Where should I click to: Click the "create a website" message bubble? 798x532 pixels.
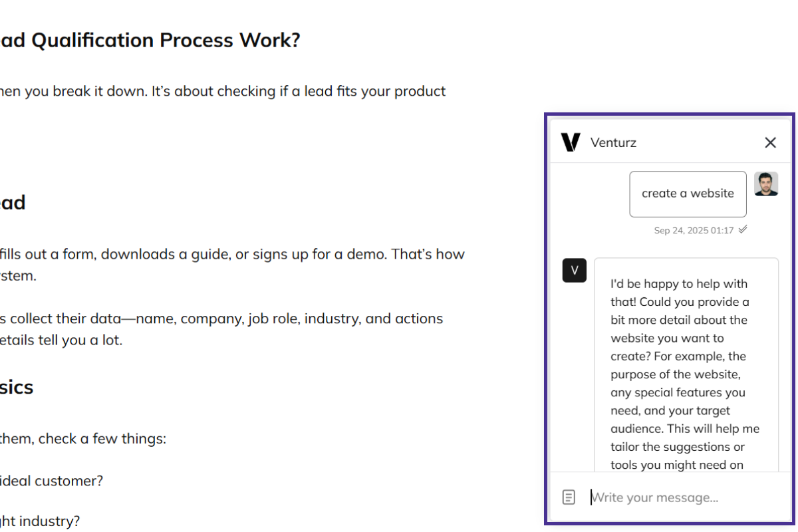688,194
